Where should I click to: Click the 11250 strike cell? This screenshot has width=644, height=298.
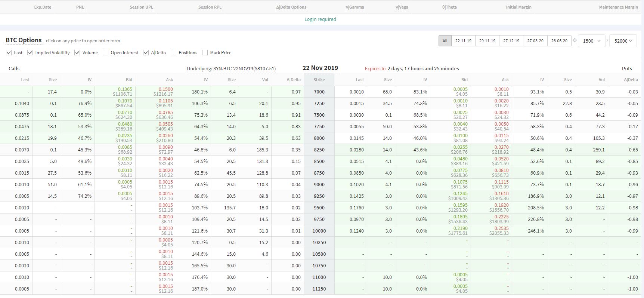(319, 289)
